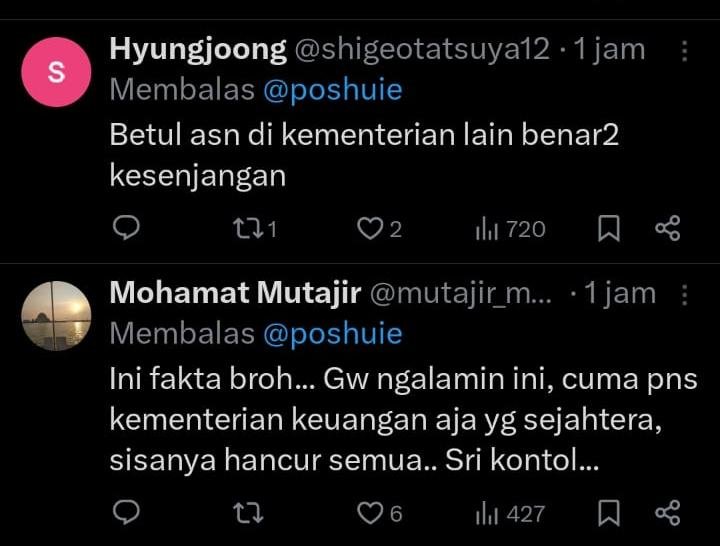View analytics showing 427 views
720x546 pixels.
(510, 514)
